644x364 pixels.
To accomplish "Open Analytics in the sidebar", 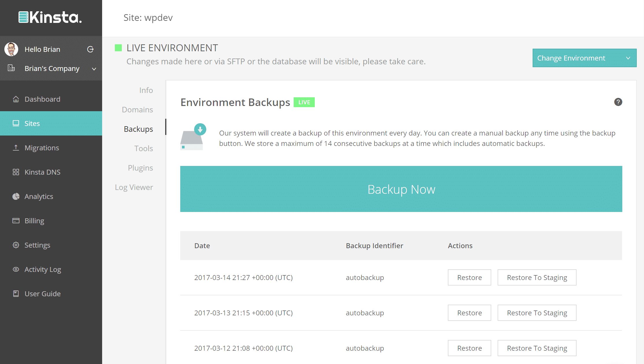I will coord(51,196).
